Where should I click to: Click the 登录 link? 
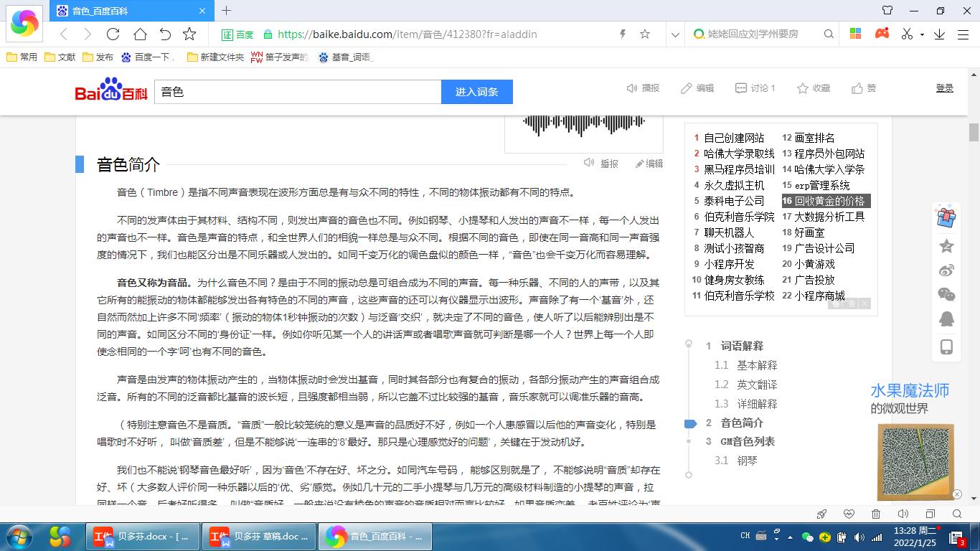click(945, 88)
